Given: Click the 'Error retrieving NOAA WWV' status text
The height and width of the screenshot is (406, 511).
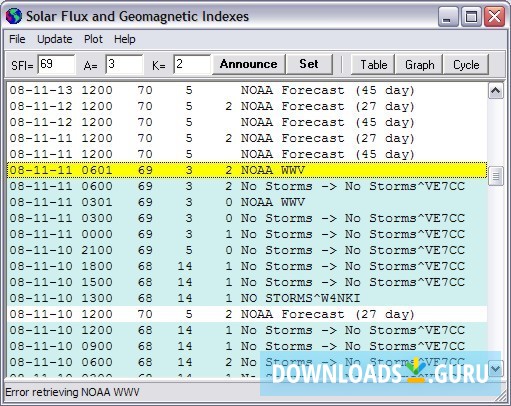Looking at the screenshot, I should (x=72, y=392).
